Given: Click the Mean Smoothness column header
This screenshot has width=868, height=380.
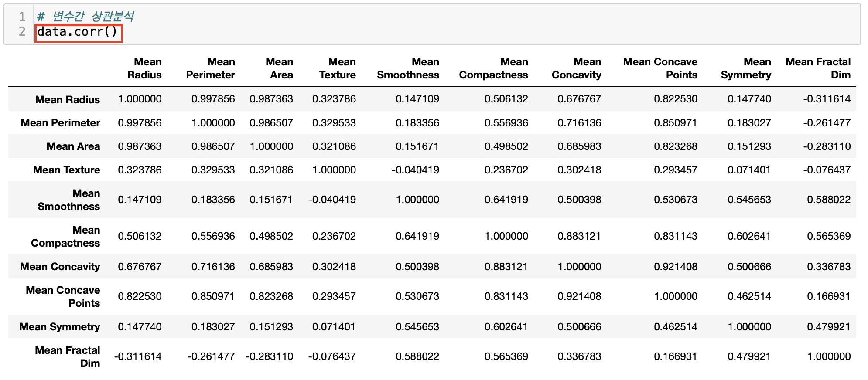Looking at the screenshot, I should pos(408,68).
